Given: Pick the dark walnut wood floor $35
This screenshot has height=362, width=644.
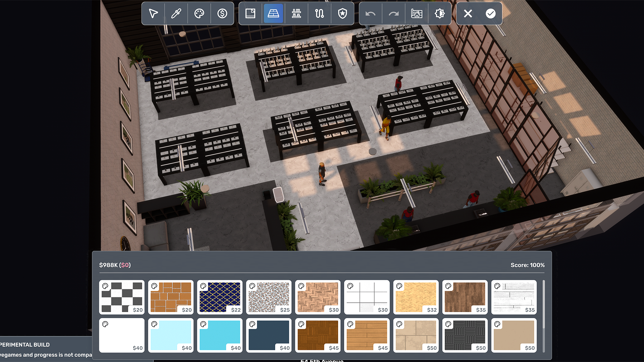Looking at the screenshot, I should coord(465,297).
